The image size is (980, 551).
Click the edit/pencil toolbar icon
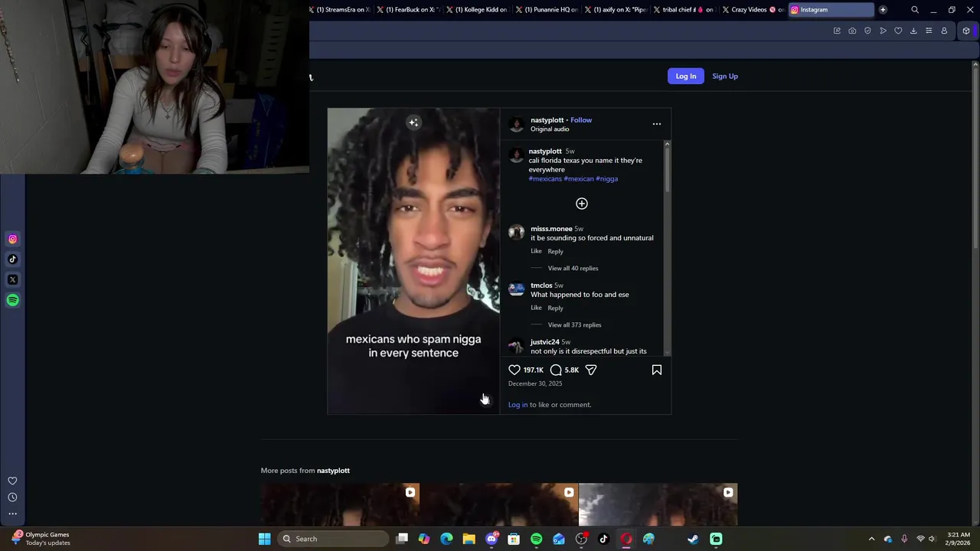[x=837, y=31]
